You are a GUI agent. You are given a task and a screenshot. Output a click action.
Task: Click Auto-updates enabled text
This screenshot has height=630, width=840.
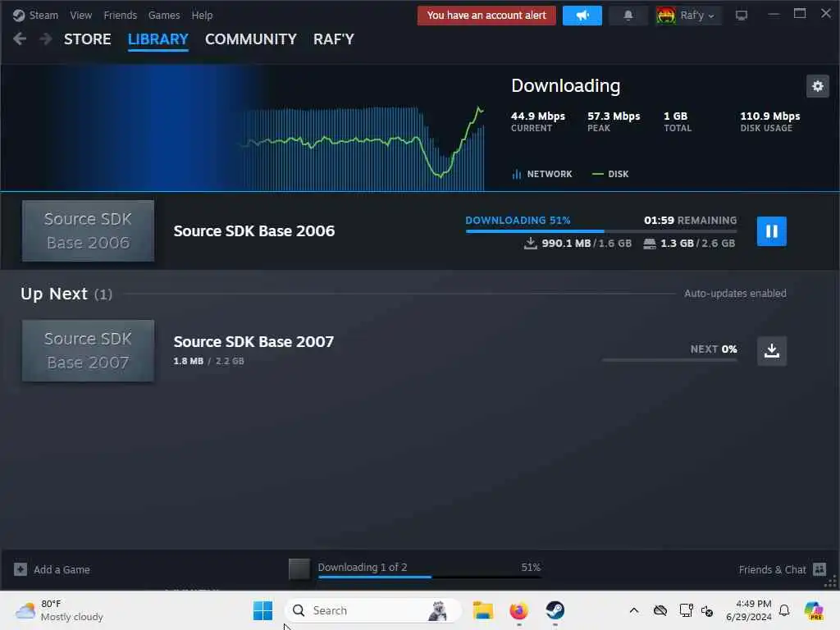coord(735,294)
